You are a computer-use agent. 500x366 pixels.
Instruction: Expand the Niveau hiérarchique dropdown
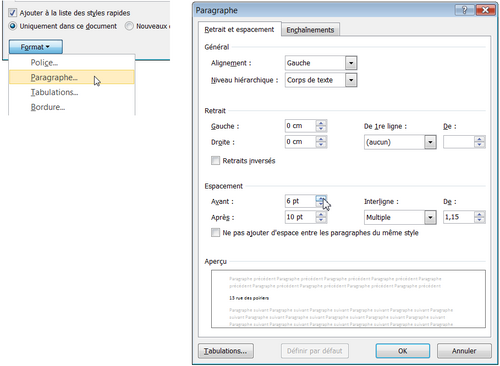(351, 80)
